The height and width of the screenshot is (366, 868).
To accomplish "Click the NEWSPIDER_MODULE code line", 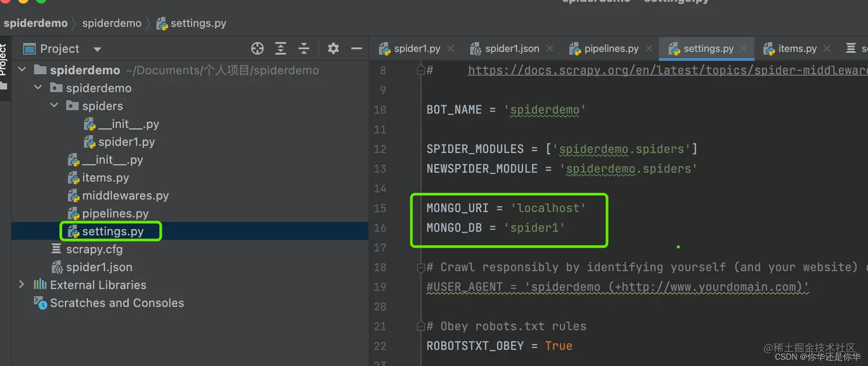I will [x=562, y=169].
